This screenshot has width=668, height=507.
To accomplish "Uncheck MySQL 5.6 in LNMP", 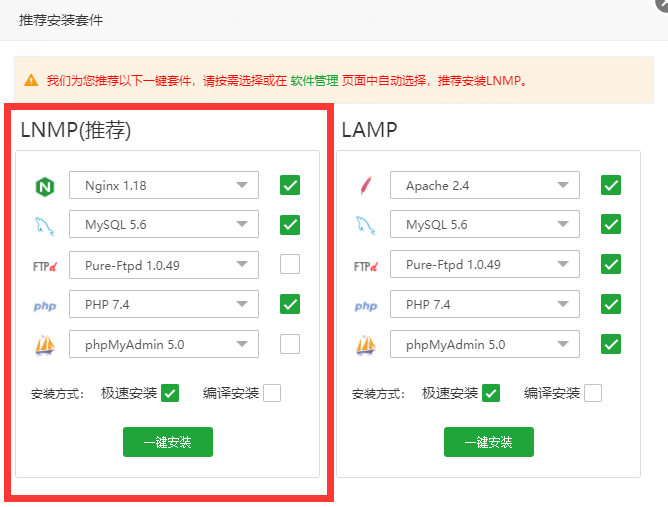I will (x=290, y=225).
